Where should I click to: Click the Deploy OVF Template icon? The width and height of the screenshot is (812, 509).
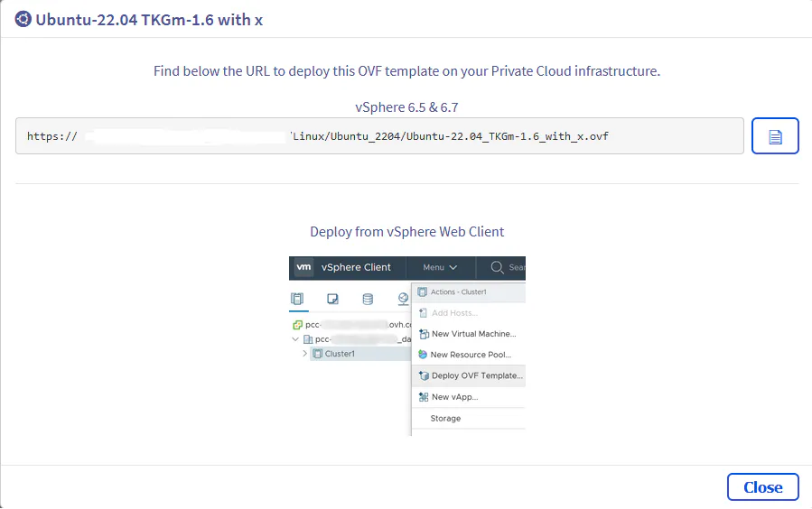coord(424,375)
